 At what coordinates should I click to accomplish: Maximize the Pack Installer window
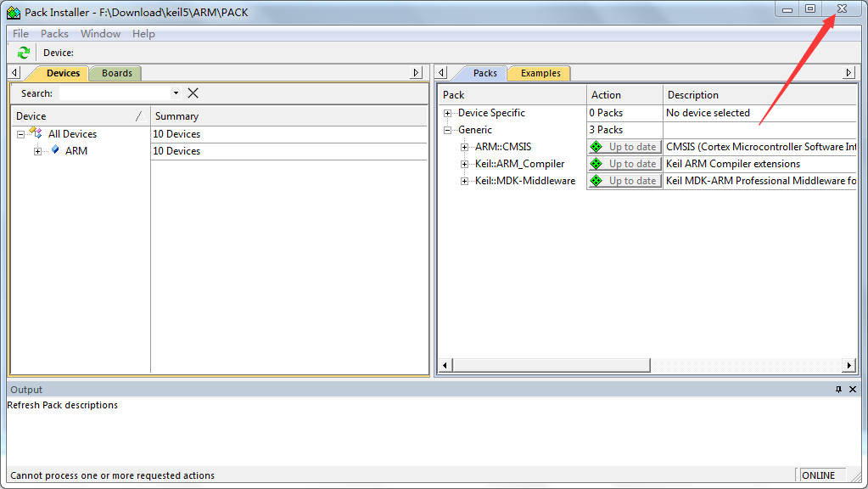click(x=809, y=8)
